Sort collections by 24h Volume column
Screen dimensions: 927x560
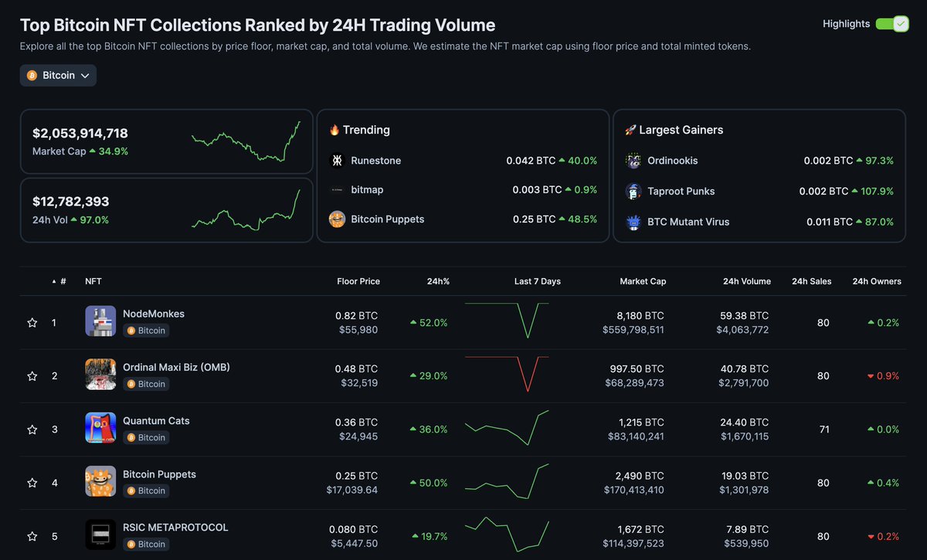click(x=747, y=280)
